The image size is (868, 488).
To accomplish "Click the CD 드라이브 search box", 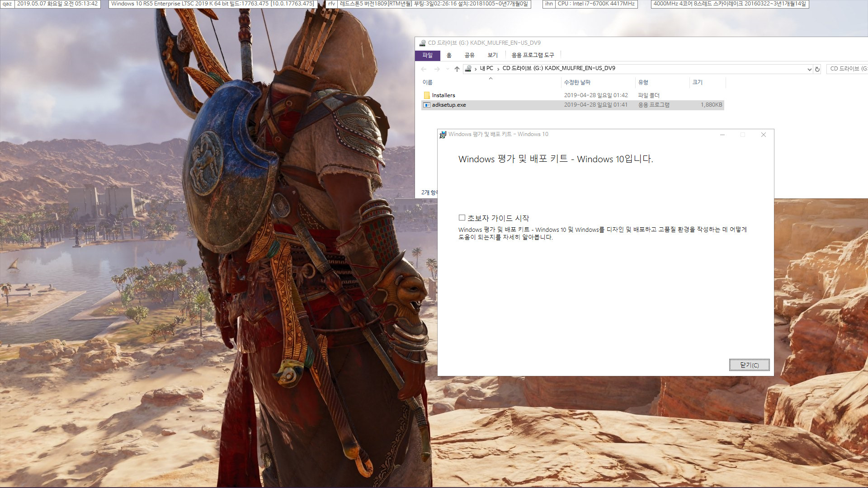I will click(847, 69).
